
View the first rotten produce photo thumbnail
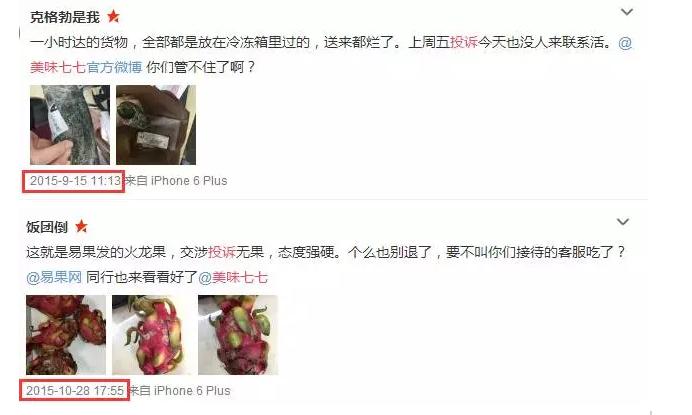pyautogui.click(x=70, y=125)
